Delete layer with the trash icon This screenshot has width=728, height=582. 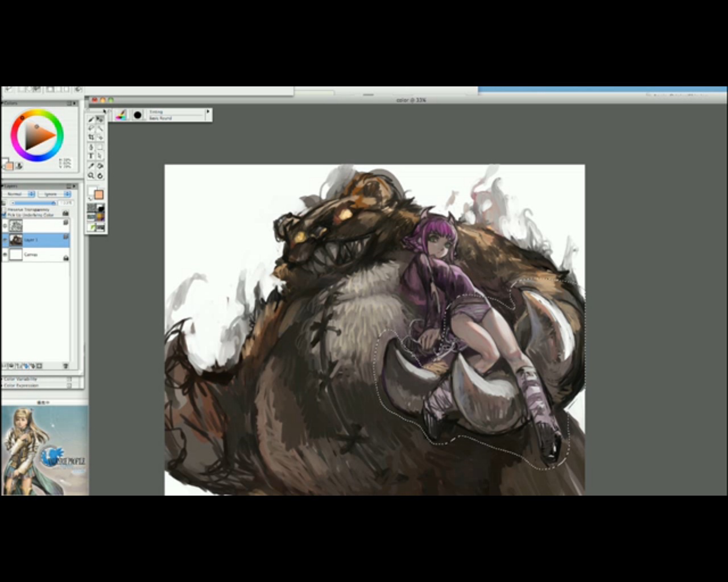click(65, 365)
